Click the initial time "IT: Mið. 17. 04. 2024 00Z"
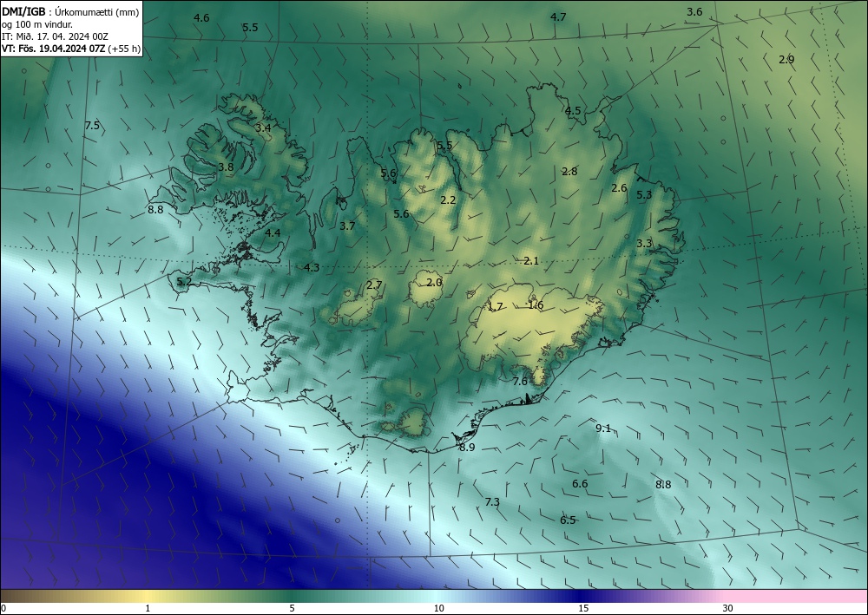868x615 pixels. (55, 36)
